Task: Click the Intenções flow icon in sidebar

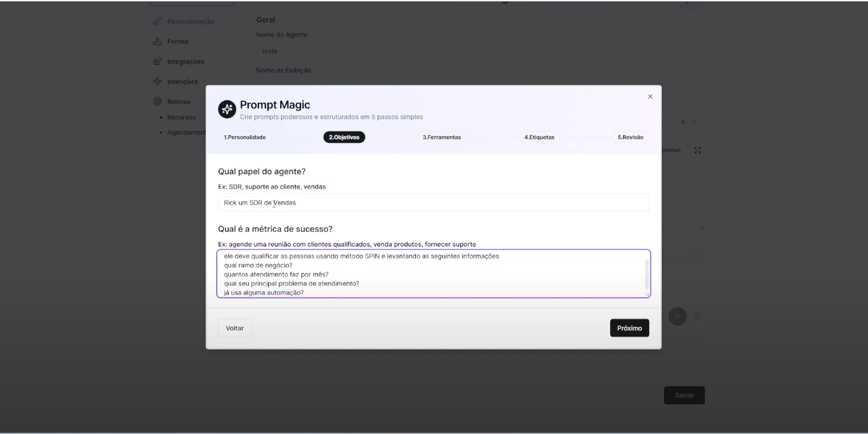Action: click(157, 81)
